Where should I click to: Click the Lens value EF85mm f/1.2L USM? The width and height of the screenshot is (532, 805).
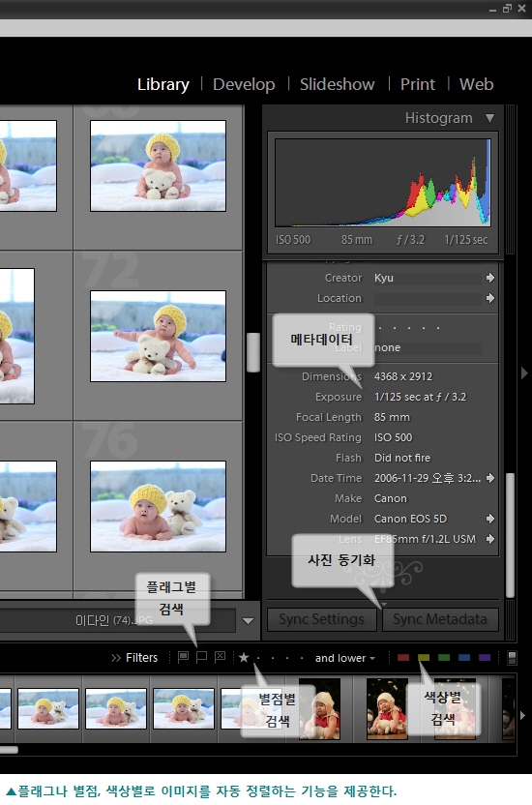(425, 539)
